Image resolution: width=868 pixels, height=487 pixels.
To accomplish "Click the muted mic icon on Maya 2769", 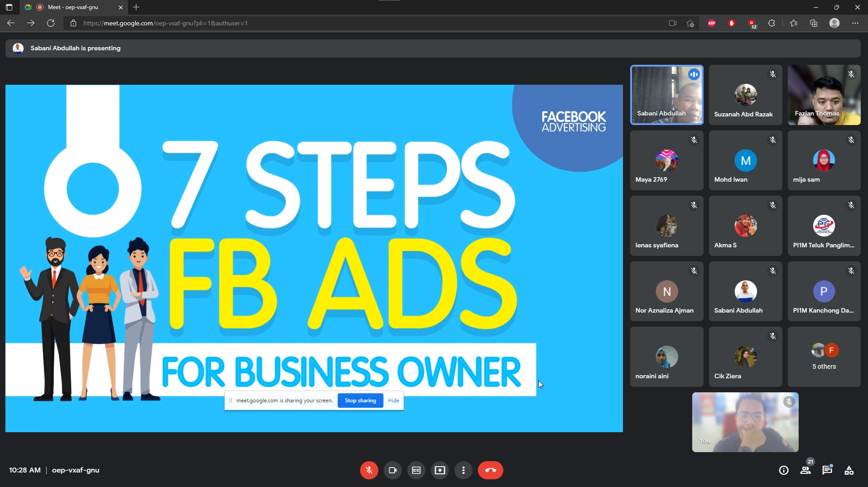I will click(x=694, y=140).
